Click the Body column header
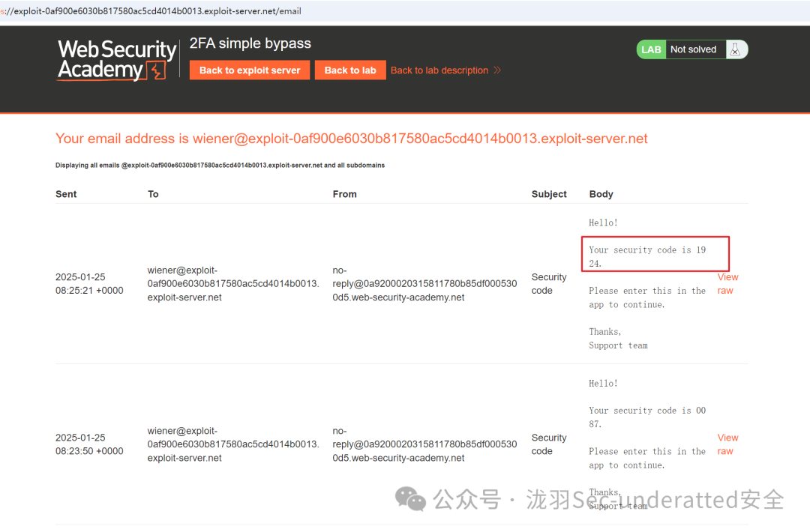This screenshot has height=532, width=810. [601, 194]
